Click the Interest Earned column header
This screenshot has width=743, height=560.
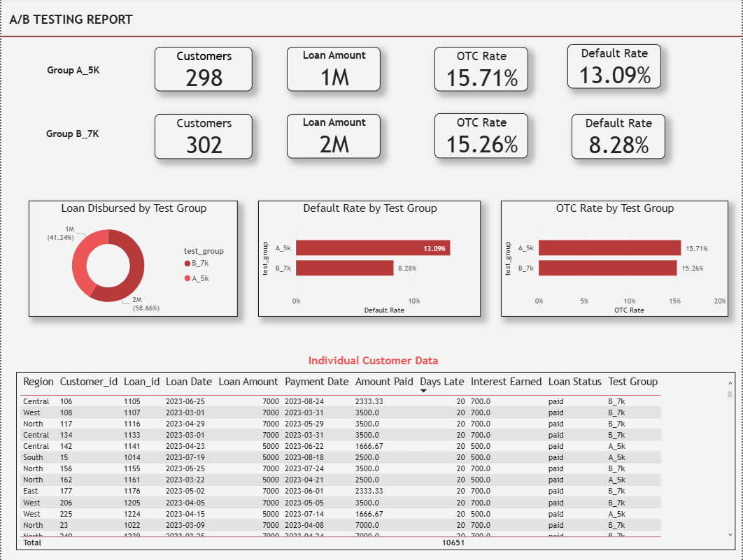tap(506, 382)
